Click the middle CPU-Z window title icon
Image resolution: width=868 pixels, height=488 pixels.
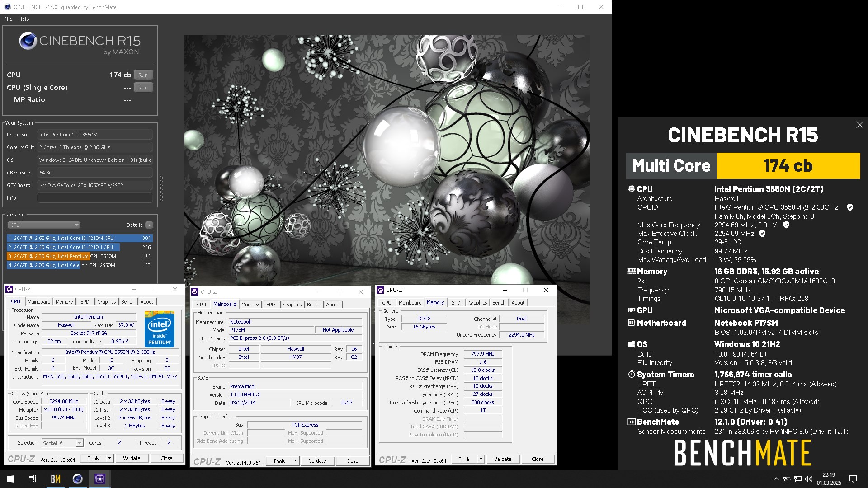point(195,292)
